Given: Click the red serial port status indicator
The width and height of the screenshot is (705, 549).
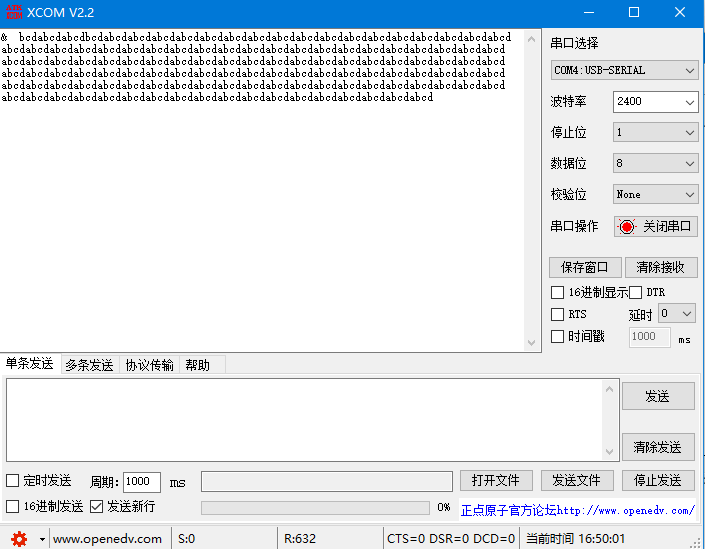Looking at the screenshot, I should (x=626, y=227).
